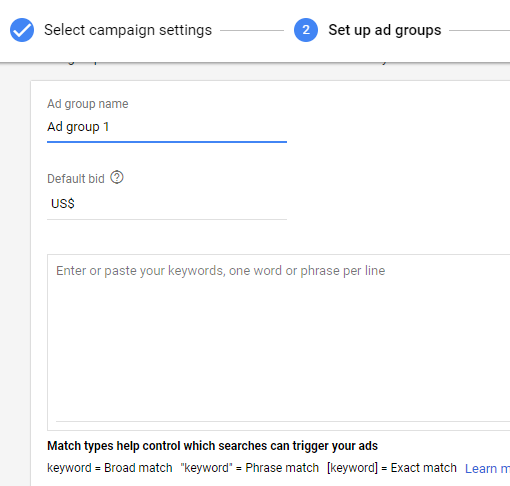This screenshot has height=486, width=510.
Task: Click the Match types help heading
Action: (212, 446)
